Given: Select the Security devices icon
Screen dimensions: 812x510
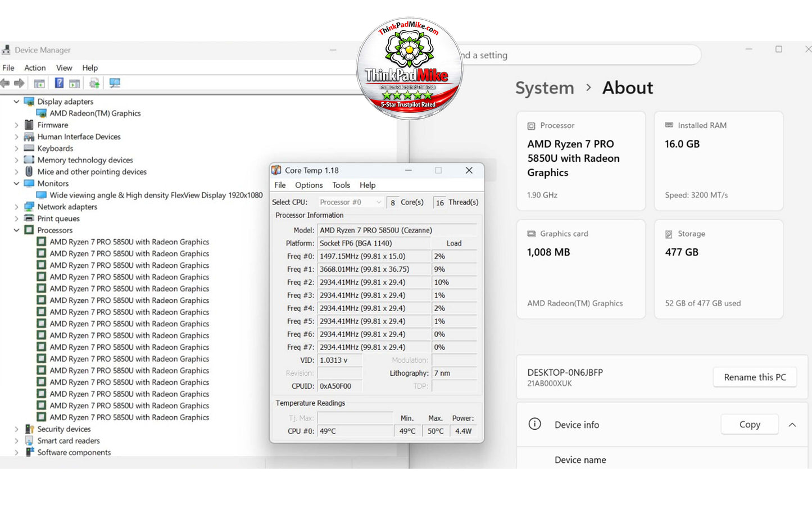Looking at the screenshot, I should [29, 429].
